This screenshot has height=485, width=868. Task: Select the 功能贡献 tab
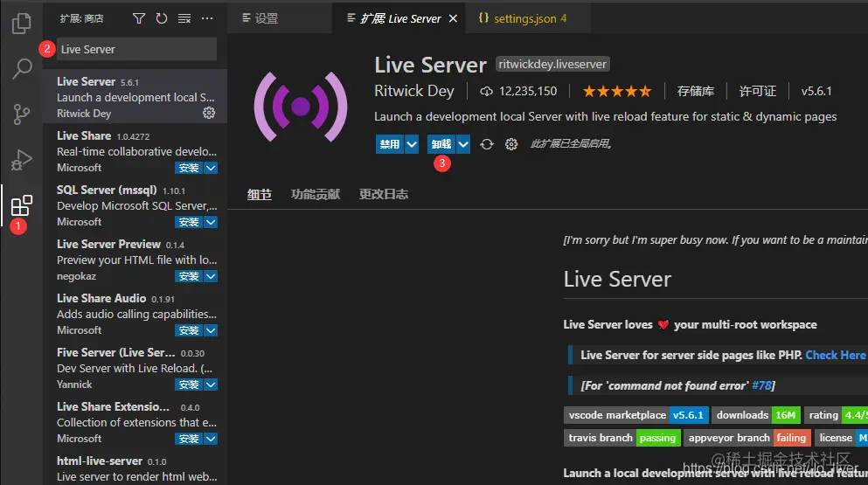(316, 194)
